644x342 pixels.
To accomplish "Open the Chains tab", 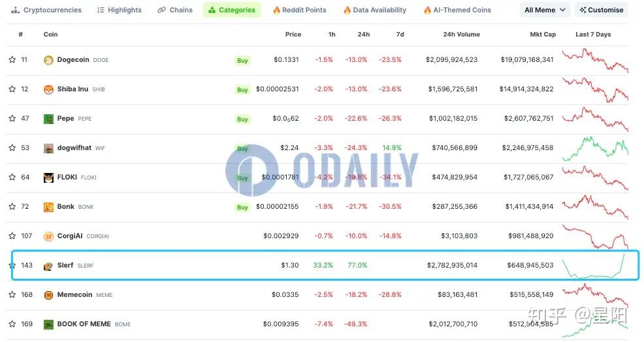I will pyautogui.click(x=175, y=10).
